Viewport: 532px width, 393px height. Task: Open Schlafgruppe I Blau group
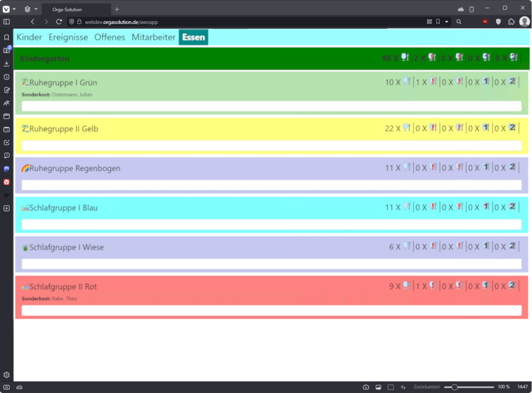point(63,208)
